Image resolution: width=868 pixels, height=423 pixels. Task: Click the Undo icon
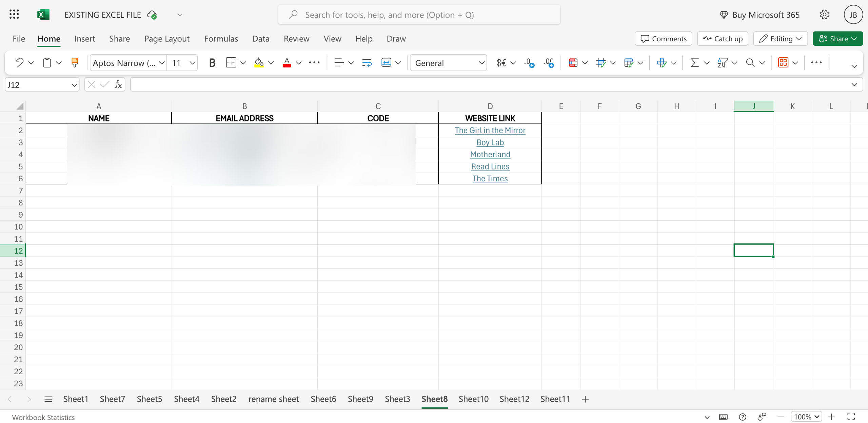[x=19, y=63]
